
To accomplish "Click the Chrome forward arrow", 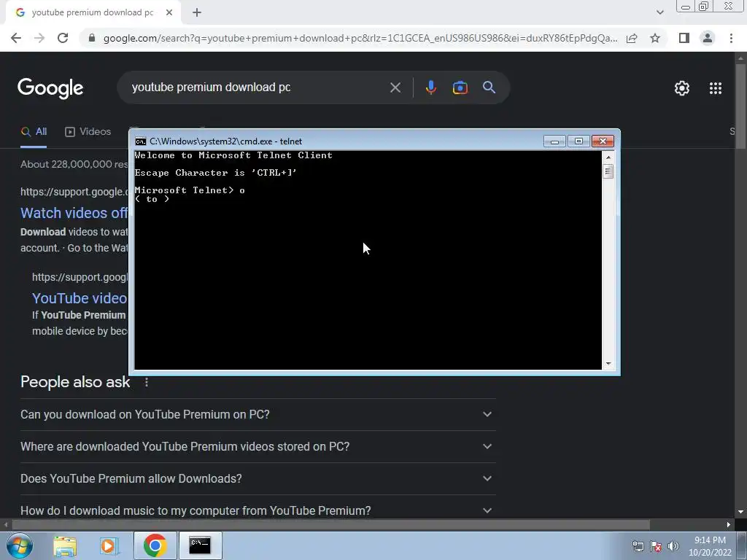I will tap(39, 38).
